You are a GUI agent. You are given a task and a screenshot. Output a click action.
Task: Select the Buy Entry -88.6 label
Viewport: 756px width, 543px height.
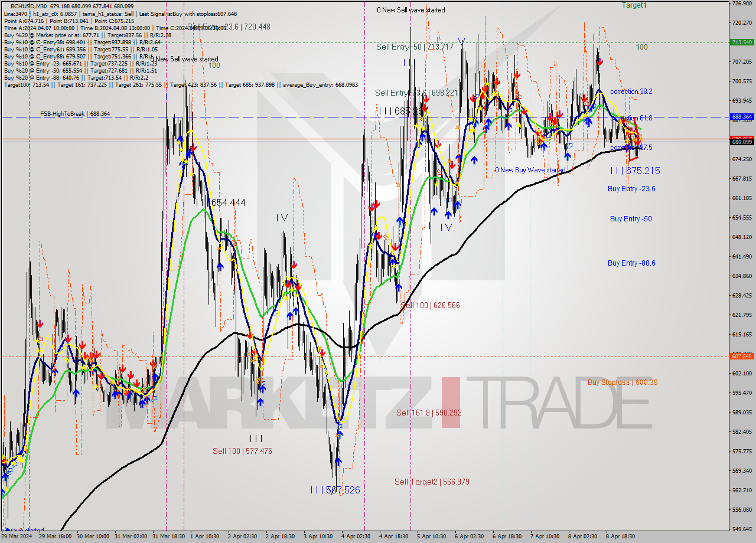click(631, 263)
